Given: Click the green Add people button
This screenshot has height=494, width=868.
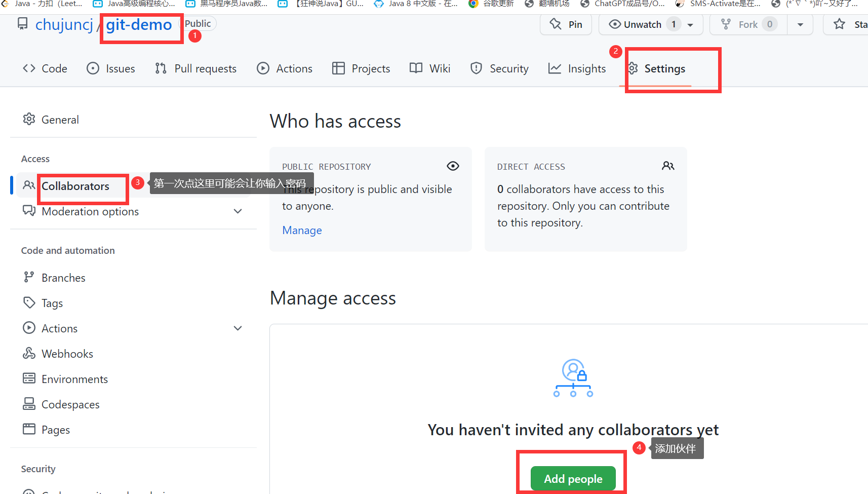Looking at the screenshot, I should coord(573,479).
